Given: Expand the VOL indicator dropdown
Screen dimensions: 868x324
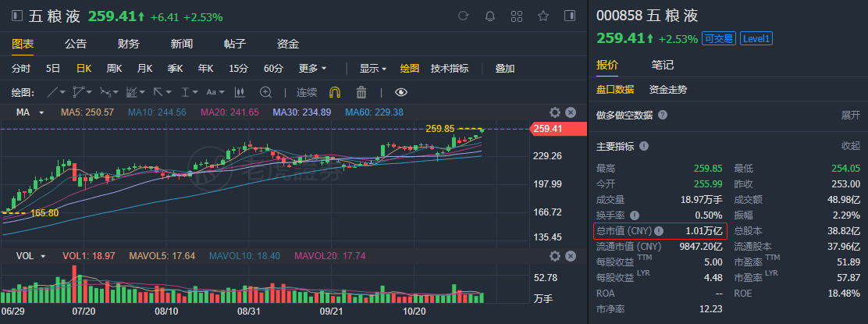Looking at the screenshot, I should (x=41, y=256).
